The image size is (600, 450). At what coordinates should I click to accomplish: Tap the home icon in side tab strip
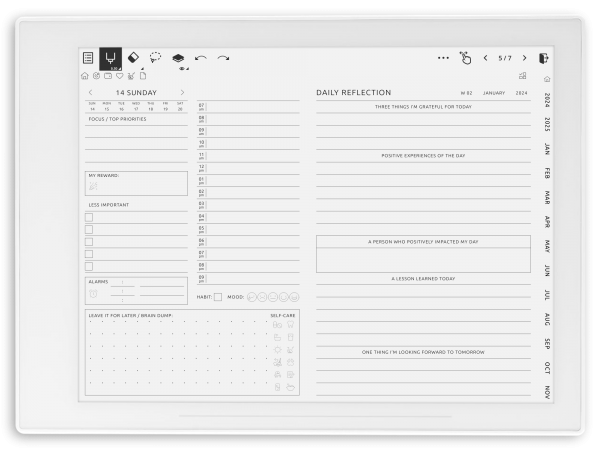click(547, 79)
